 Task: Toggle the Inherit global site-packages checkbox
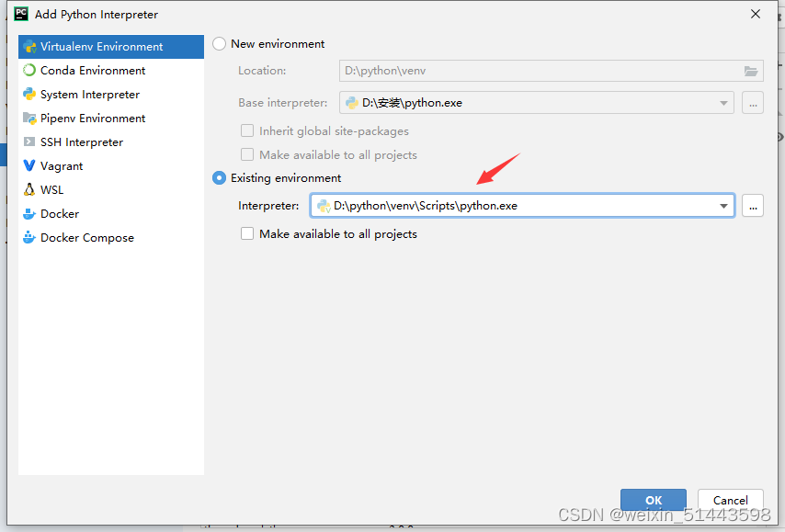coord(247,130)
